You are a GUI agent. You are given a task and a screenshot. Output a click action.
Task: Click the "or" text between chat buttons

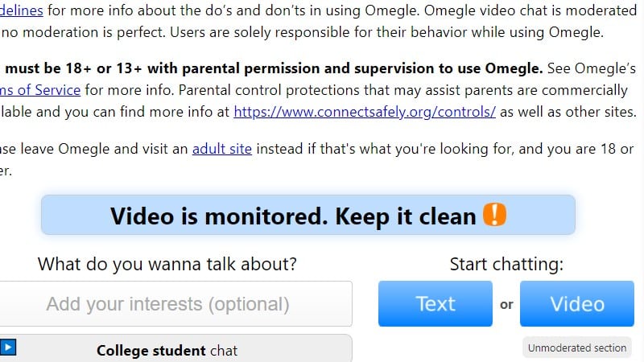(506, 305)
